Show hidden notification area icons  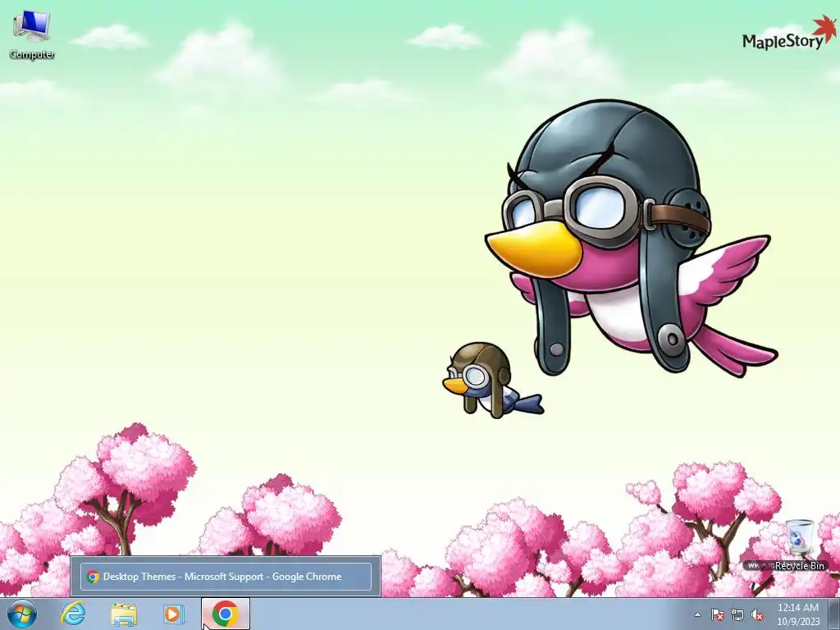697,614
